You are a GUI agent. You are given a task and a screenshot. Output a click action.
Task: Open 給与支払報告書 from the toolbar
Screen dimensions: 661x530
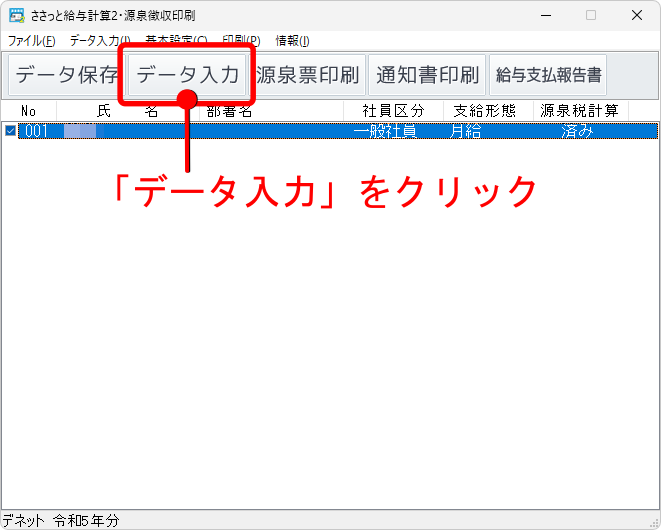tap(548, 75)
